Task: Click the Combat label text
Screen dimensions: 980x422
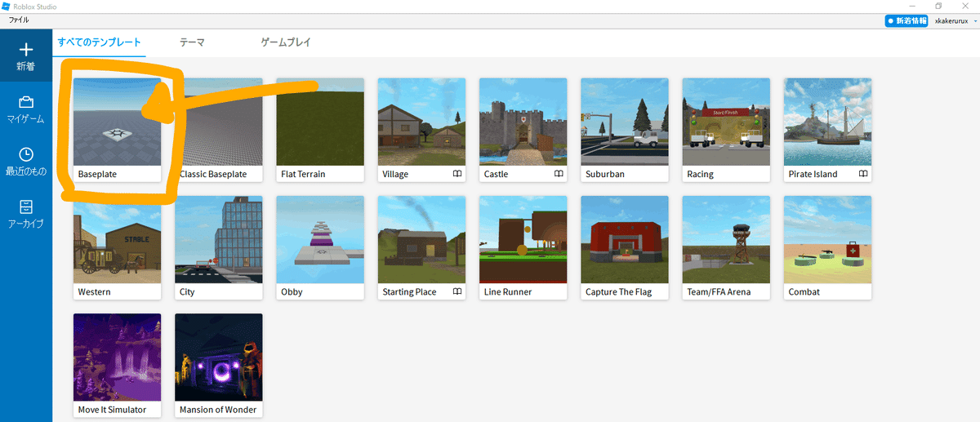Action: [804, 291]
